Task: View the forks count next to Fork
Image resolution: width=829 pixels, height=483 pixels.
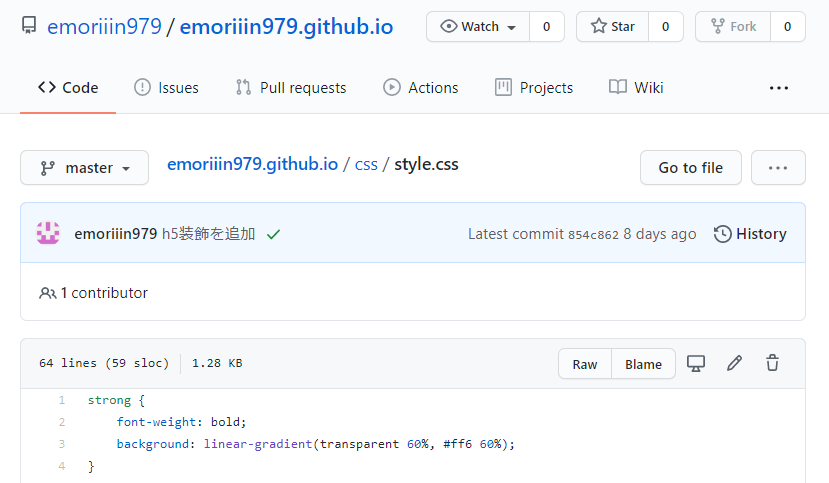Action: [x=788, y=26]
